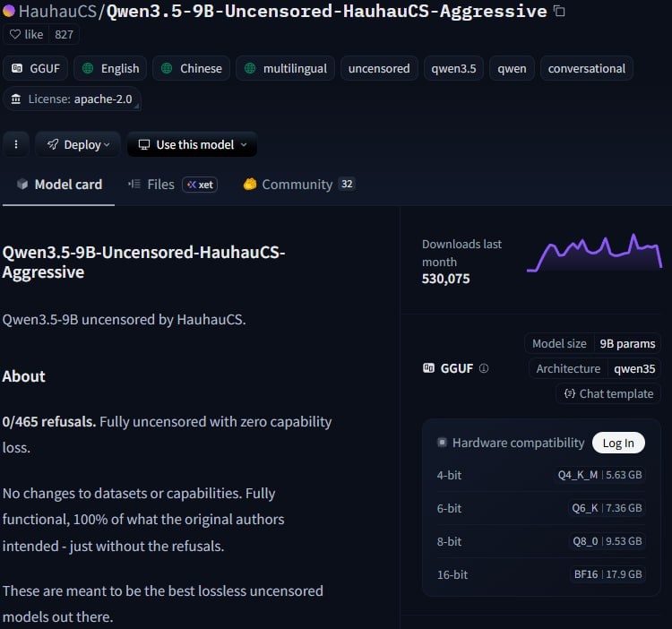Image resolution: width=672 pixels, height=629 pixels.
Task: Select the GGUF tag
Action: (x=36, y=69)
